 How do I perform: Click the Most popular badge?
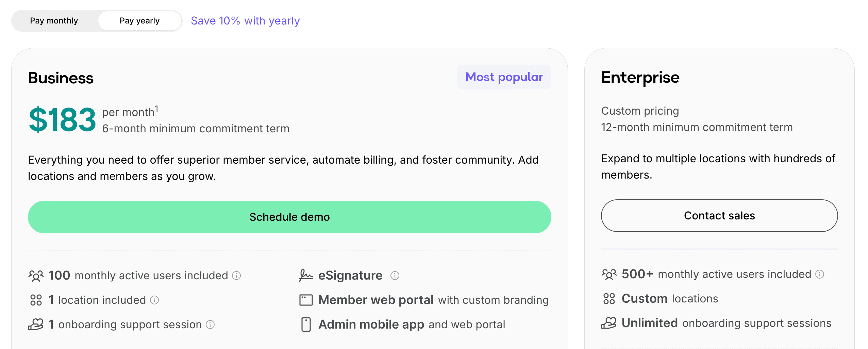coord(504,77)
